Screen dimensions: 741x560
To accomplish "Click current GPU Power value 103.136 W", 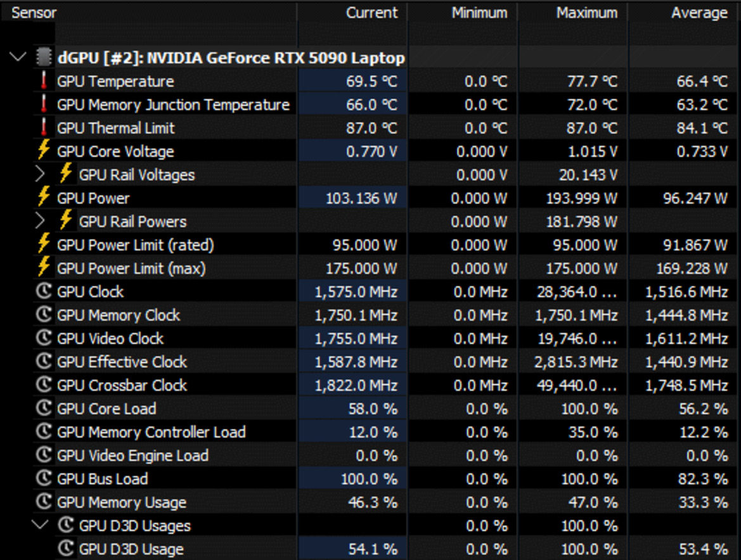I will coord(361,198).
